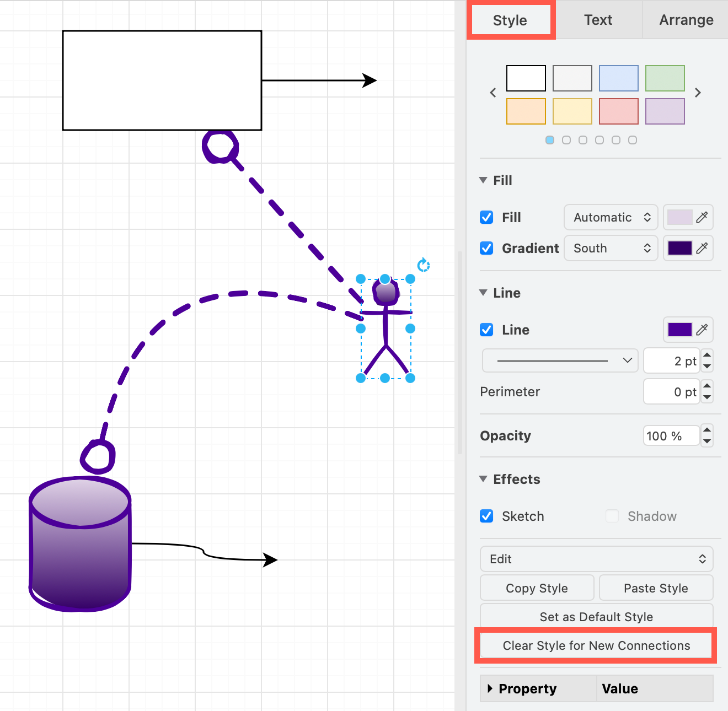Image resolution: width=728 pixels, height=711 pixels.
Task: Open the Edit dropdown
Action: [x=597, y=559]
